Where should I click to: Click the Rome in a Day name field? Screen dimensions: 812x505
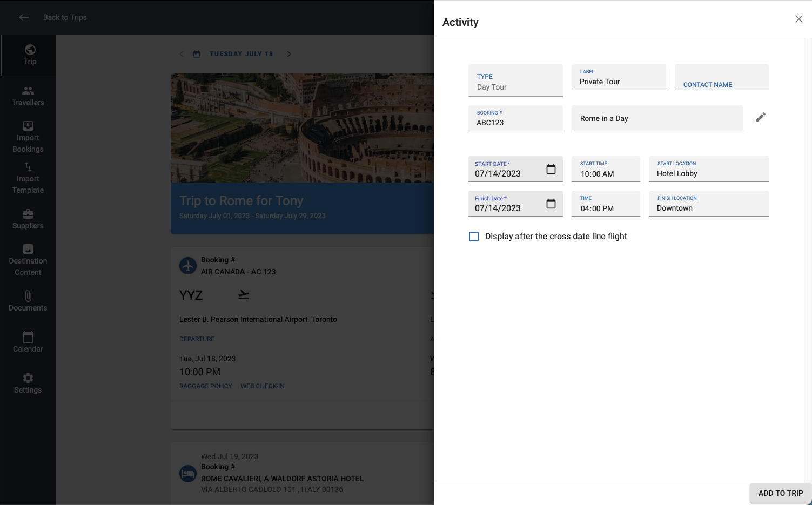point(657,118)
